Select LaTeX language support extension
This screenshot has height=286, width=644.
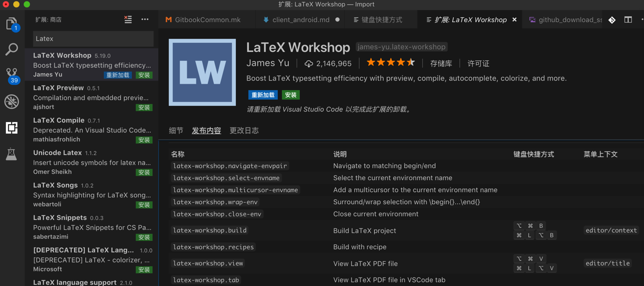click(92, 281)
